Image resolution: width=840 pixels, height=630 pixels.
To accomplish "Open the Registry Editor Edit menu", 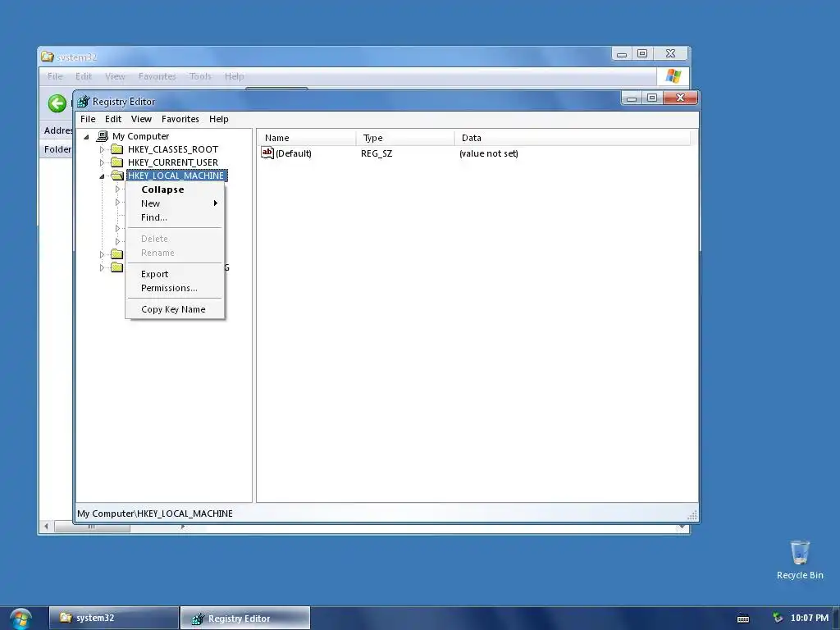I will (x=113, y=119).
